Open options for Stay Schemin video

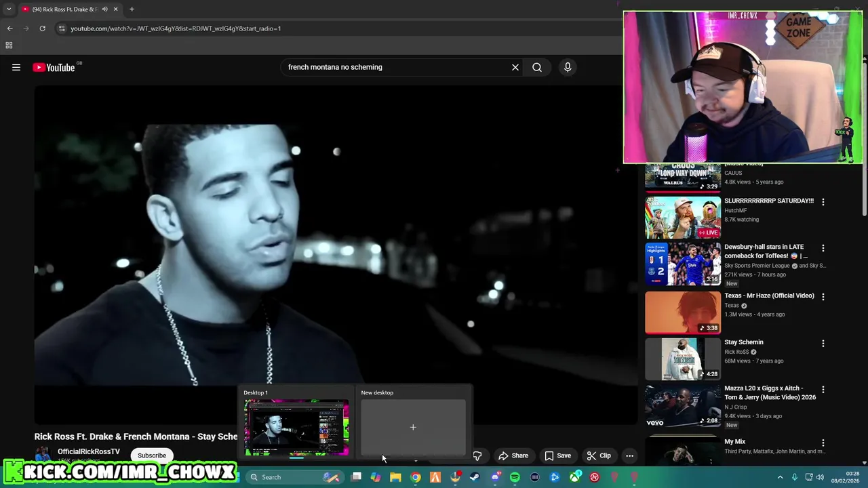click(823, 344)
